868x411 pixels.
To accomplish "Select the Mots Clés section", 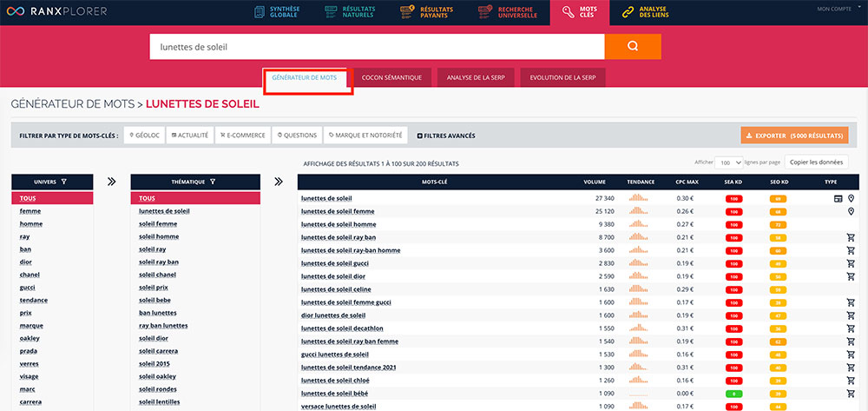I will [x=580, y=12].
